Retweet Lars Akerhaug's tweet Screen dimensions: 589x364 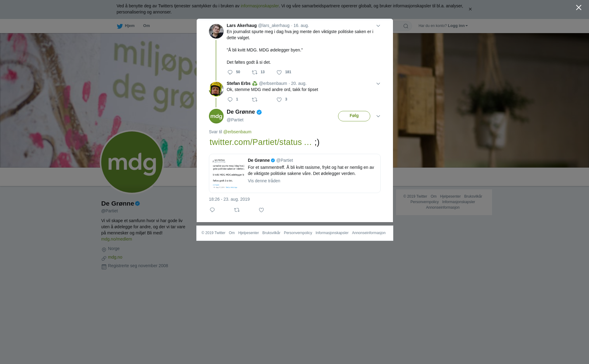[255, 72]
